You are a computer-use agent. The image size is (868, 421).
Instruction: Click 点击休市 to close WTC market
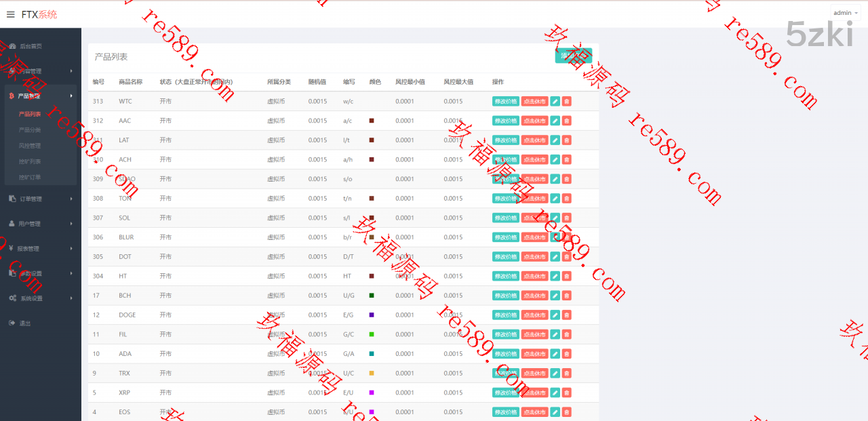pos(534,102)
